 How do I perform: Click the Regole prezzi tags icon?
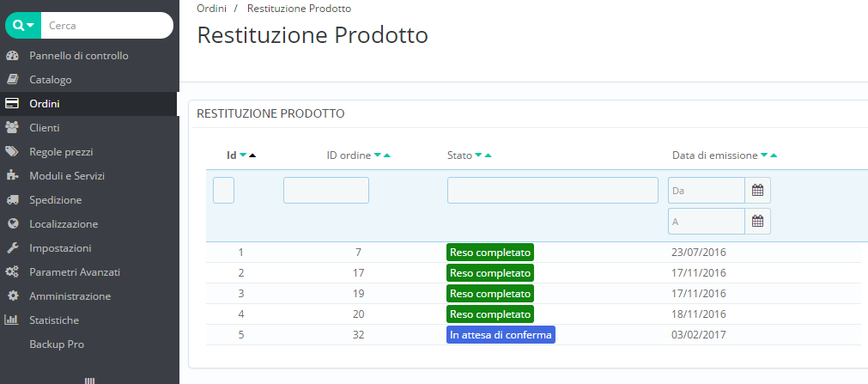tap(12, 152)
